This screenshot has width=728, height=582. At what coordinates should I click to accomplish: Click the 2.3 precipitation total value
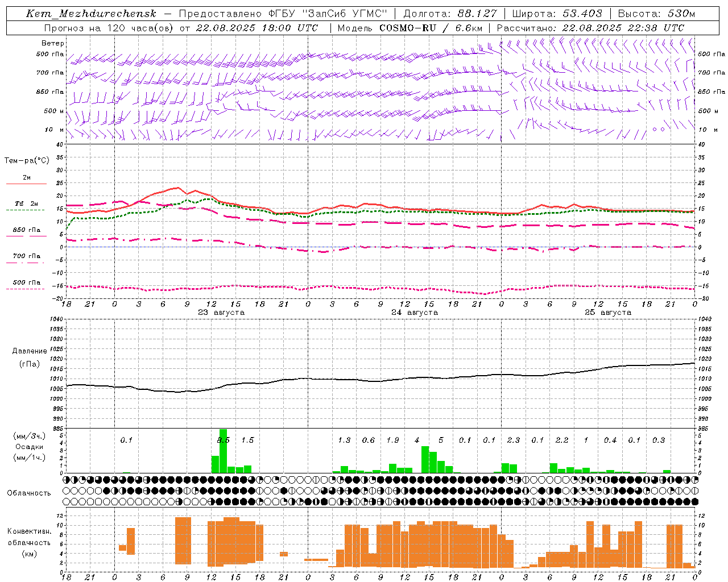pyautogui.click(x=514, y=440)
